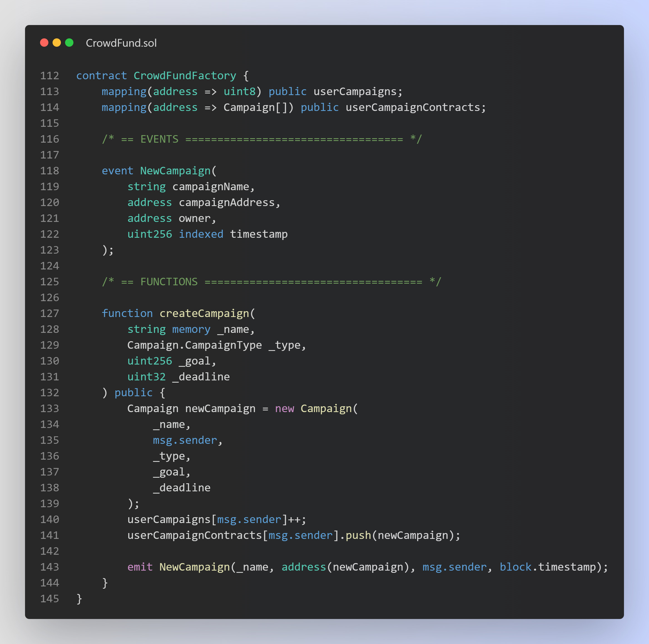
Task: Click 'uint32' type on line 131
Action: pos(147,377)
